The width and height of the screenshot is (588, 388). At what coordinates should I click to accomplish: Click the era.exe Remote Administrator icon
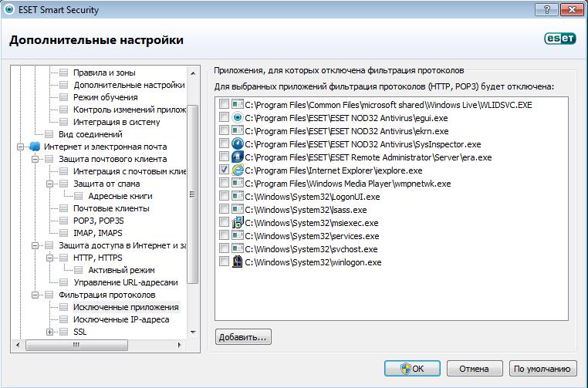(x=238, y=157)
